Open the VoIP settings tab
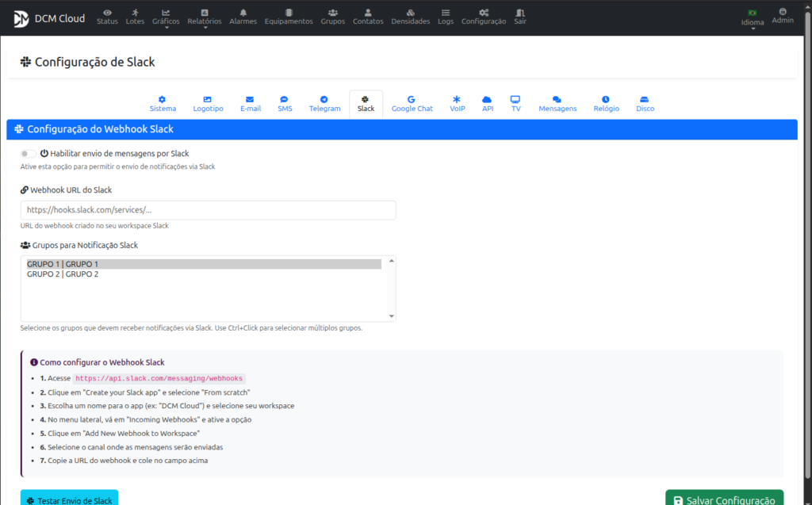The width and height of the screenshot is (812, 505). (x=457, y=104)
